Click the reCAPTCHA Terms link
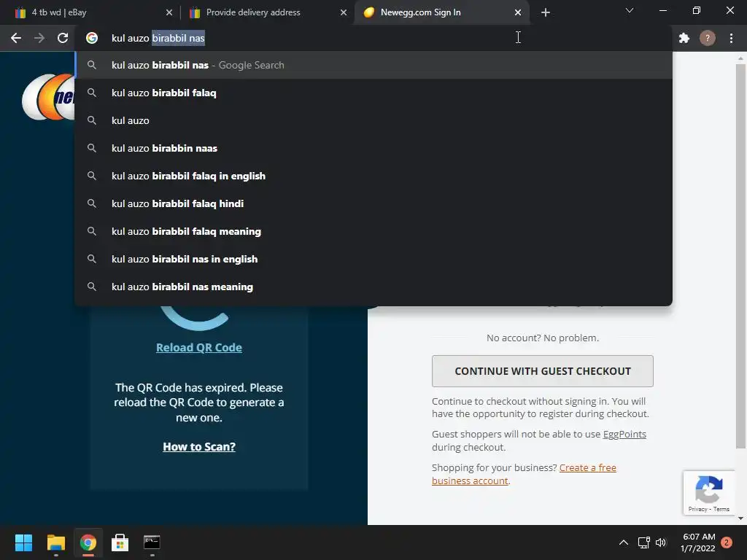Image resolution: width=747 pixels, height=560 pixels. (721, 509)
